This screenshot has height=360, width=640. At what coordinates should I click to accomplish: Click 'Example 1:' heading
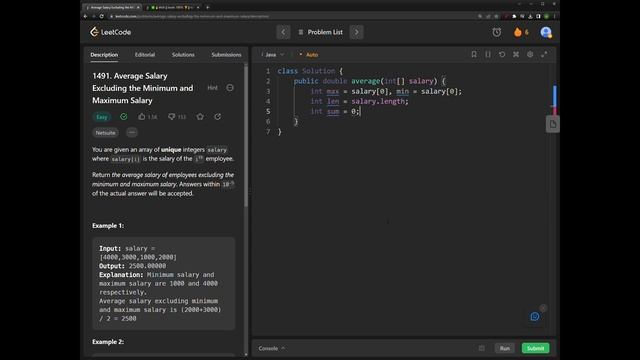[x=108, y=225]
